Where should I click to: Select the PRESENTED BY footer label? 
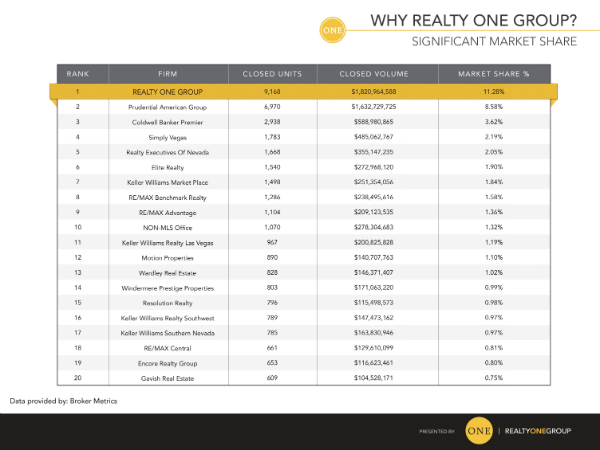tap(437, 431)
